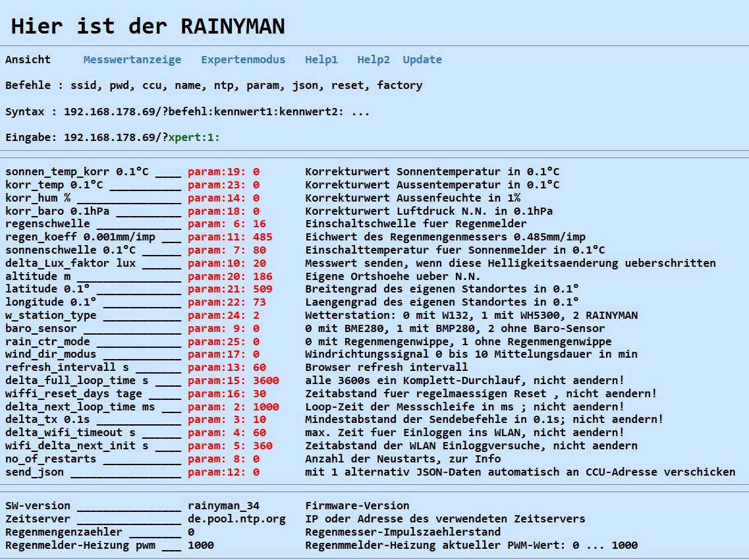
Task: Click the 'wind_dir_modus' parameter name
Action: tap(51, 354)
